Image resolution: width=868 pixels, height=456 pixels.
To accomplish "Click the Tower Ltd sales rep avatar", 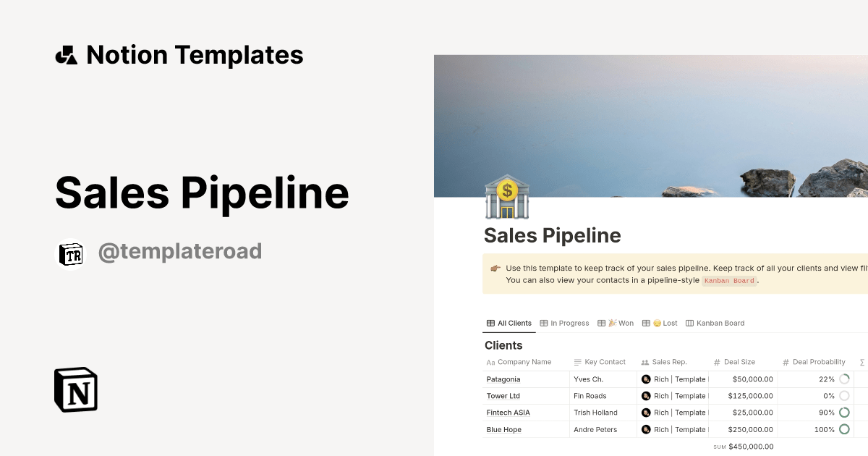I will coord(646,396).
